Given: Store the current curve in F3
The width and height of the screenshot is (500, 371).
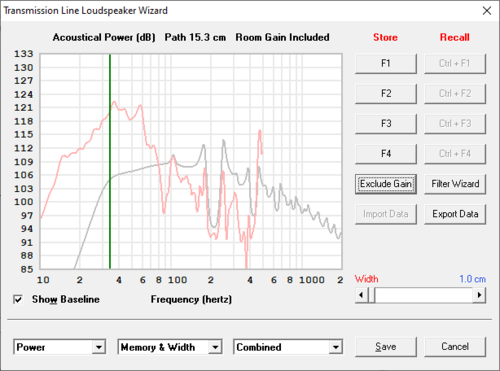Looking at the screenshot, I should click(x=386, y=124).
